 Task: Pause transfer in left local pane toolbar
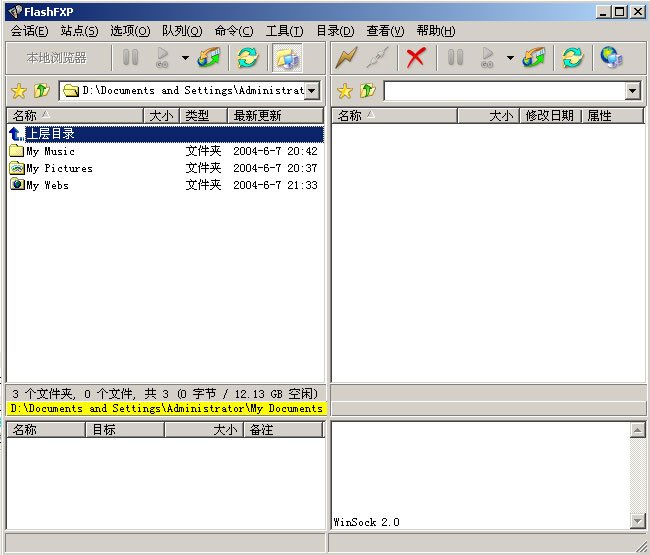point(131,57)
